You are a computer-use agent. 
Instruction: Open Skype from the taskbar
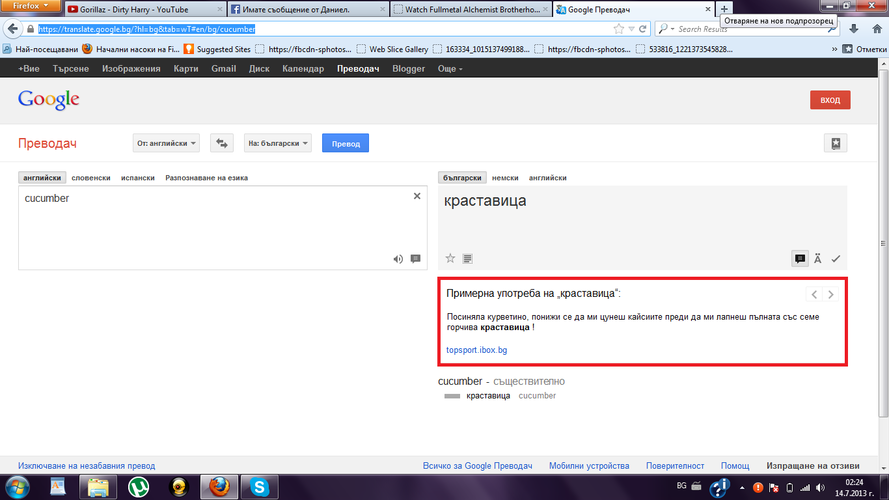(259, 487)
